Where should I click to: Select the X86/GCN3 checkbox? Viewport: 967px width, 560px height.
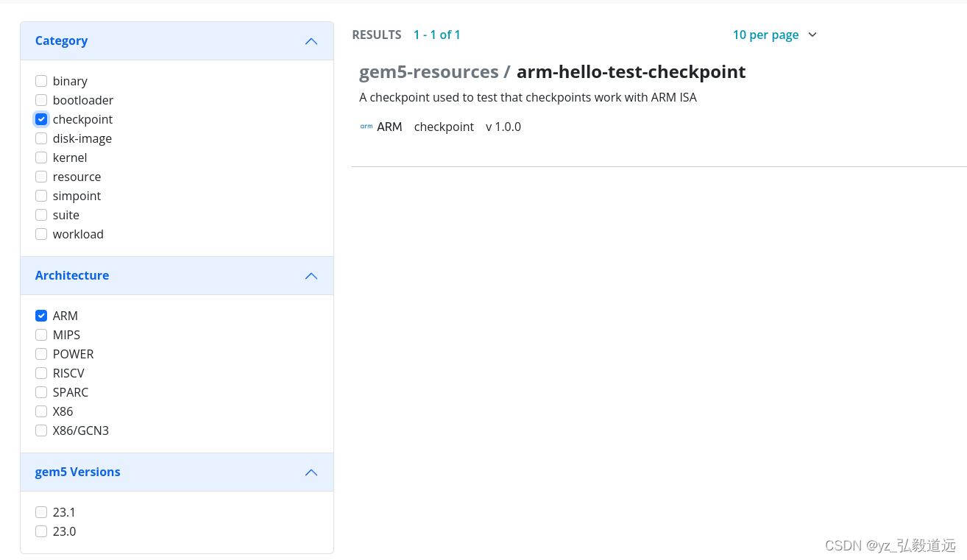41,430
